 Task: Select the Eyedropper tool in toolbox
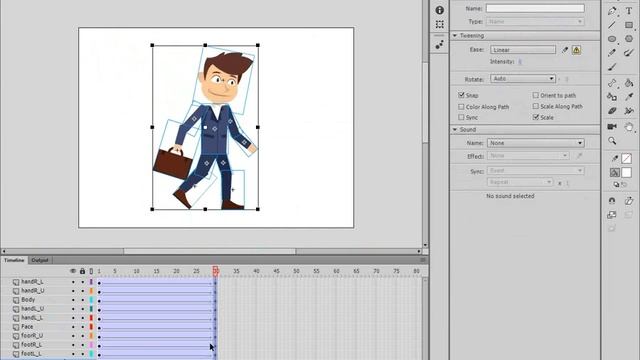(629, 97)
